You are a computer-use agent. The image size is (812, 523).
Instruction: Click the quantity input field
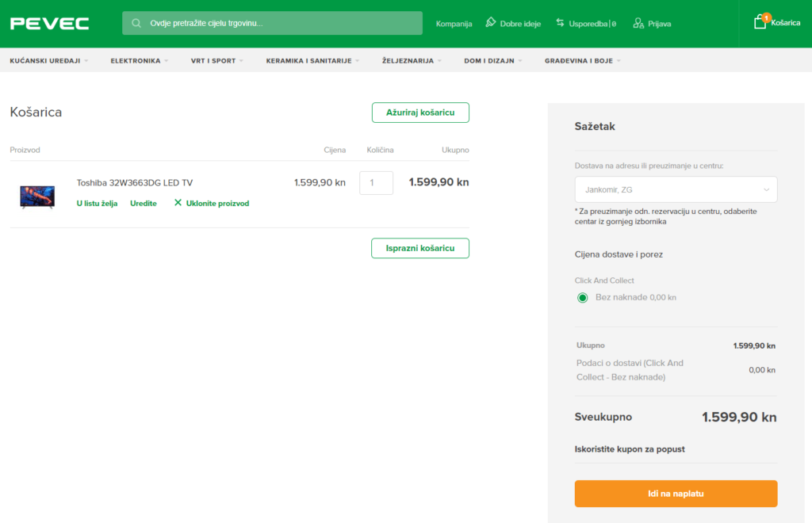click(x=376, y=183)
